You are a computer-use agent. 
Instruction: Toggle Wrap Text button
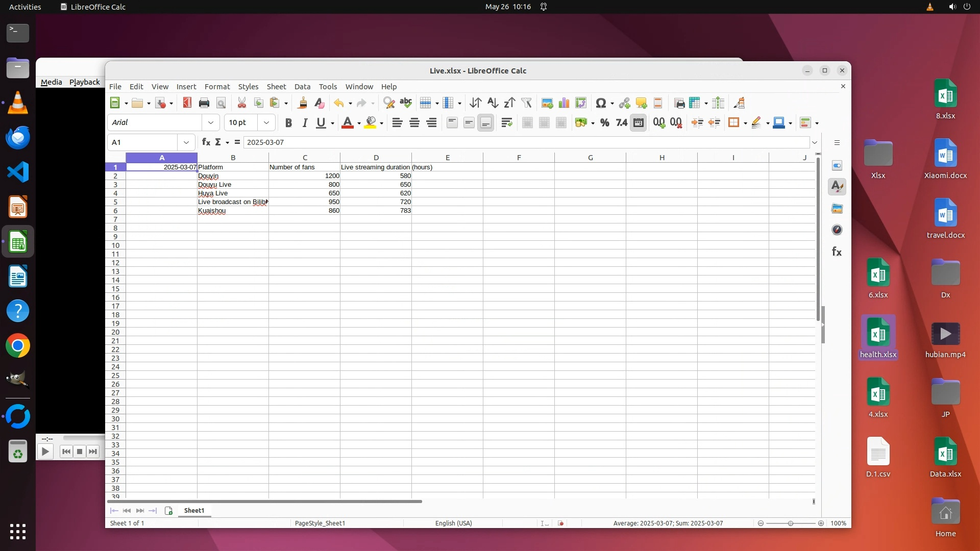(506, 122)
